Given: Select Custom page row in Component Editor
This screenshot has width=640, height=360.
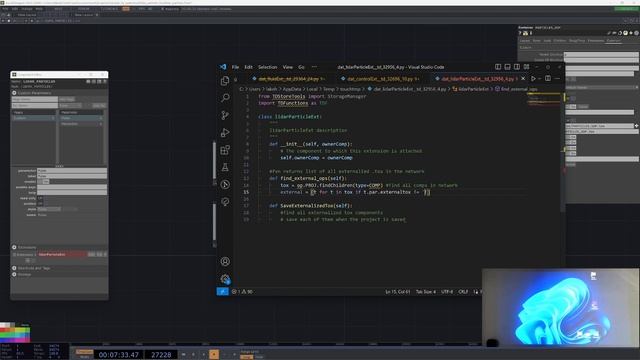Looking at the screenshot, I should click(x=33, y=118).
